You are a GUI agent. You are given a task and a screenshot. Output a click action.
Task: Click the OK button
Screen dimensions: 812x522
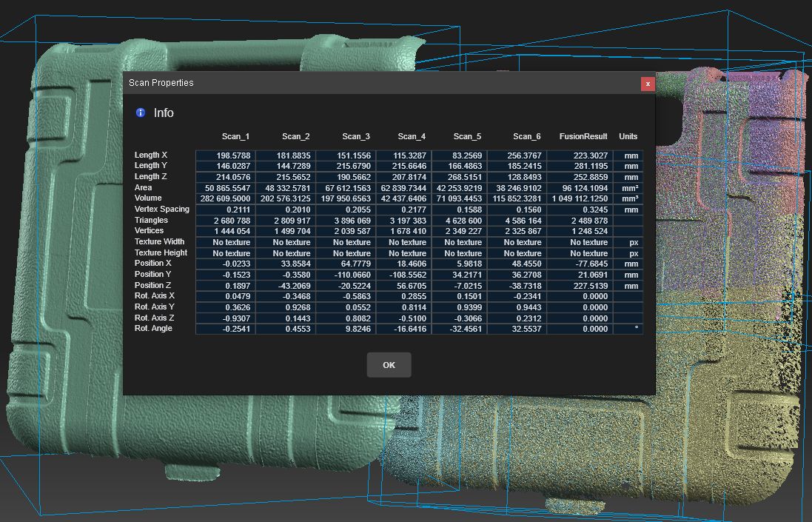pos(389,365)
